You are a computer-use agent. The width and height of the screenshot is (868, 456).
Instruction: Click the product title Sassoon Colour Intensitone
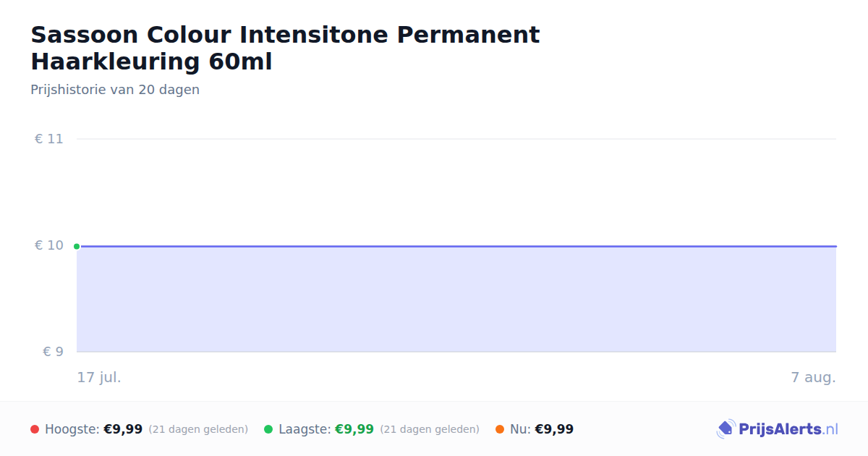pyautogui.click(x=285, y=48)
